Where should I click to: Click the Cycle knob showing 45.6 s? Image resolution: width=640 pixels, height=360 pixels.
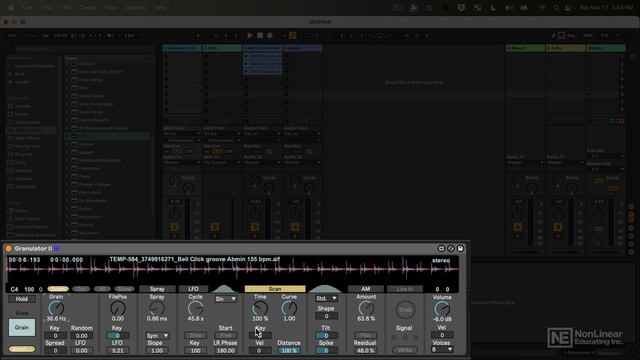(196, 309)
